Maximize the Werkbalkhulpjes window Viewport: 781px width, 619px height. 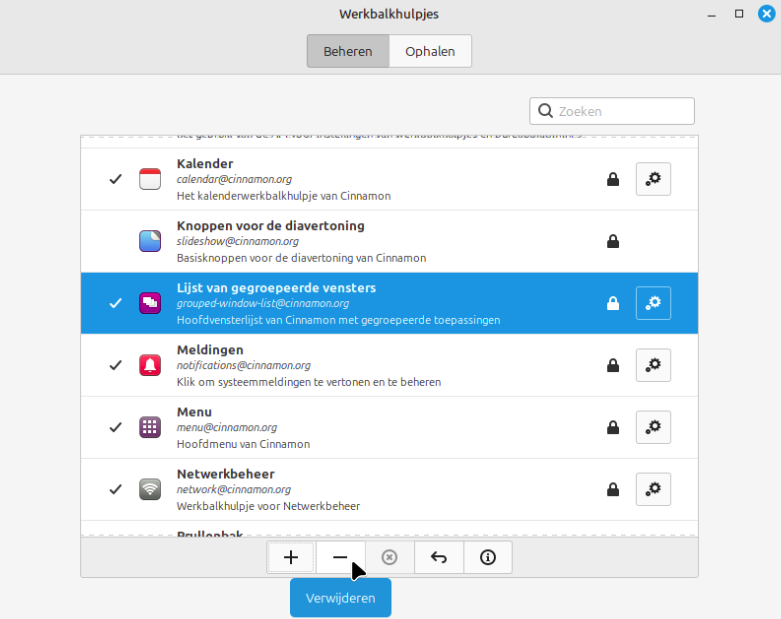pos(739,14)
